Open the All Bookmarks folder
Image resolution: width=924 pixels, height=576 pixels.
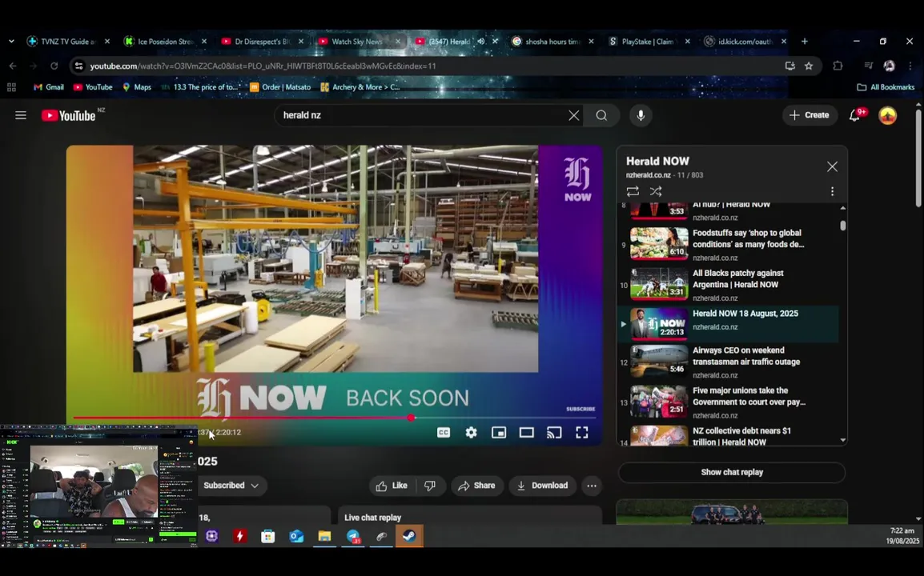click(886, 87)
